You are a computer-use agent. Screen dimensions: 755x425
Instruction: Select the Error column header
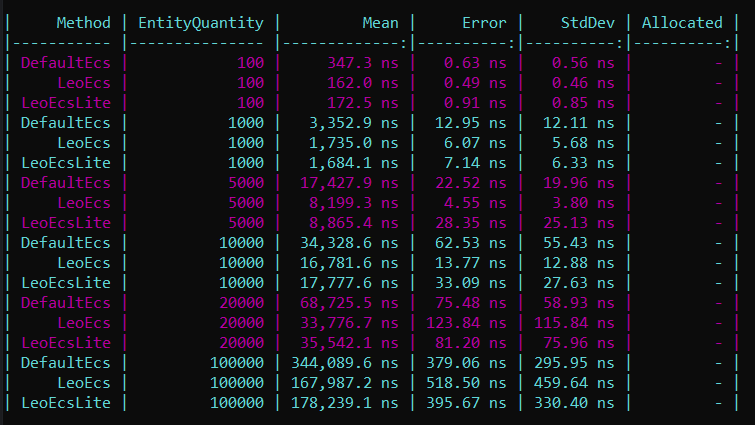point(484,23)
